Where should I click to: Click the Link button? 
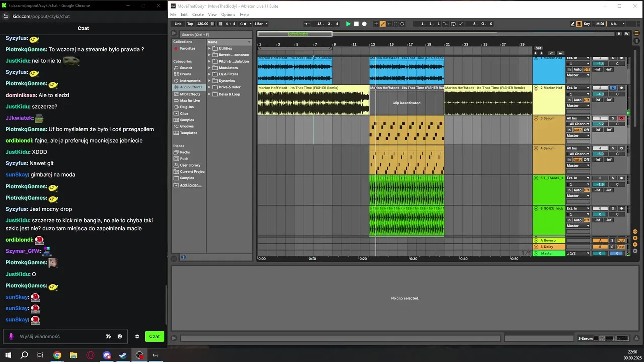point(178,24)
